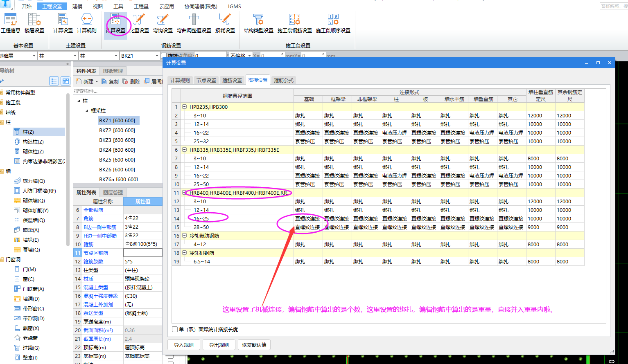Open 比重设置 icon

(x=139, y=23)
